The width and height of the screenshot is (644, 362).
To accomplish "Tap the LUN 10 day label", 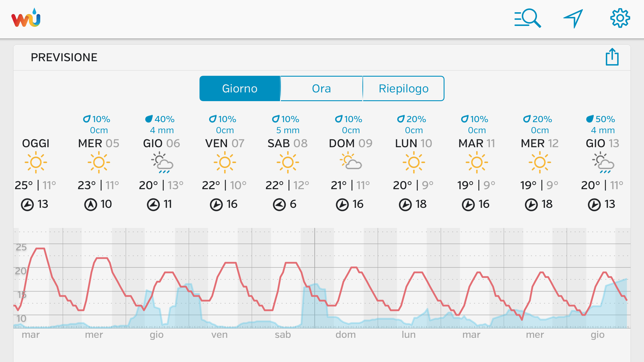I will tap(413, 143).
